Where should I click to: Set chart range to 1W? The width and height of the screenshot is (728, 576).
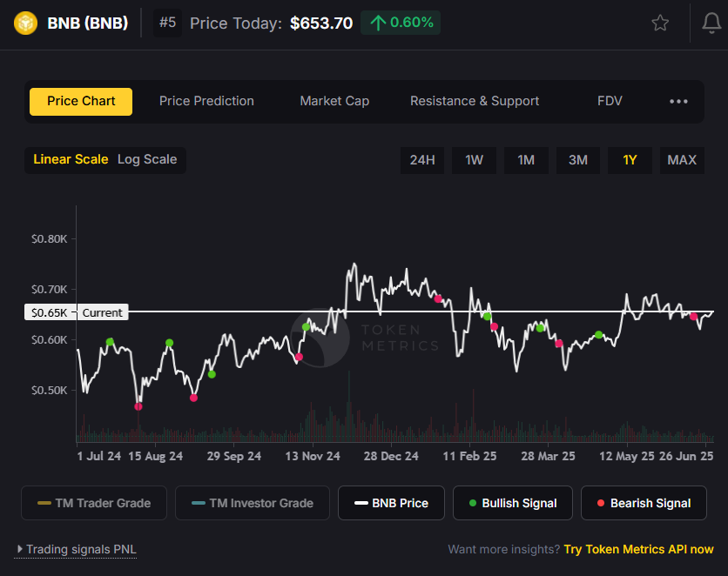click(x=474, y=160)
